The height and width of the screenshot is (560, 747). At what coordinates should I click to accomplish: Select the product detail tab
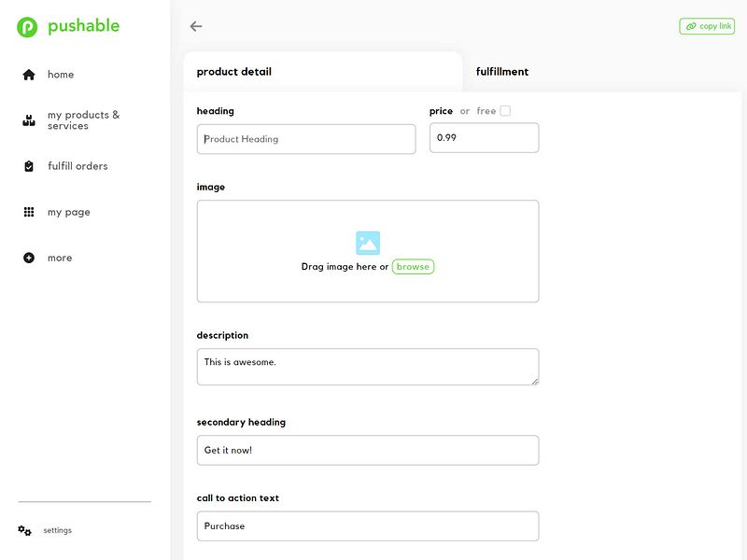tap(233, 71)
